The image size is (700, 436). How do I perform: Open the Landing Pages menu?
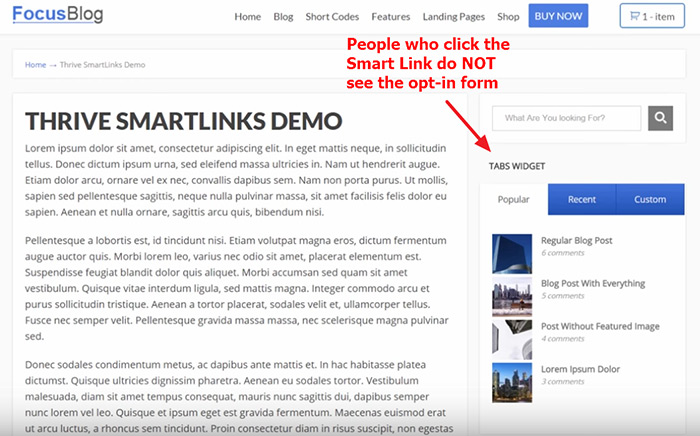pyautogui.click(x=454, y=17)
